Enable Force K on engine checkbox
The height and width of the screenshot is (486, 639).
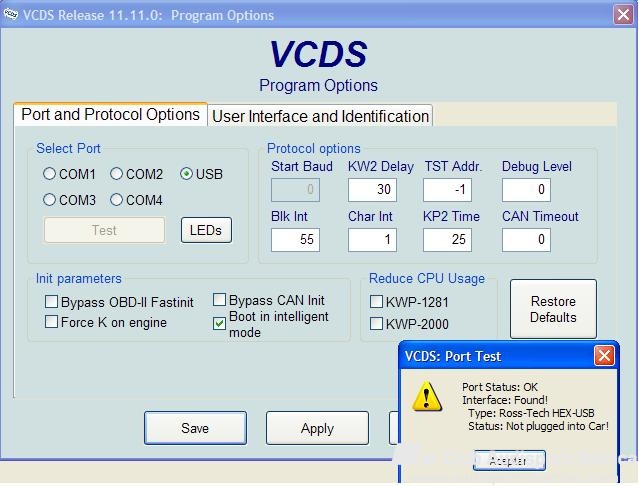coord(51,322)
